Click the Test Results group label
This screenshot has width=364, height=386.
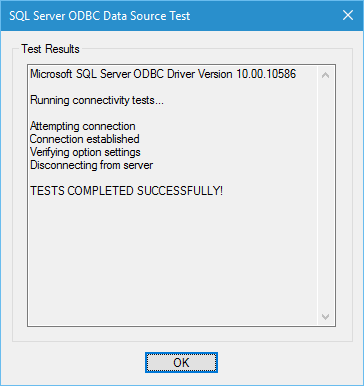(50, 49)
